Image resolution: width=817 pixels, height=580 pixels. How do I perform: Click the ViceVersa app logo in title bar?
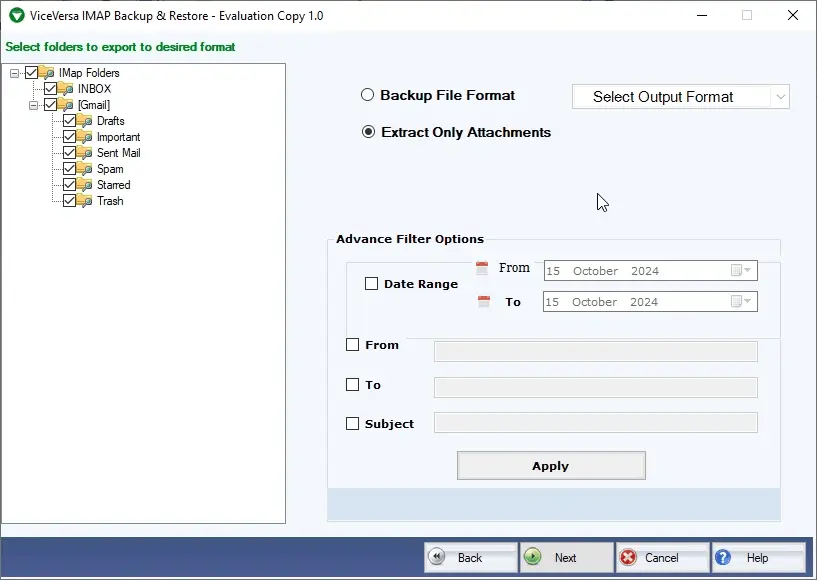pyautogui.click(x=17, y=15)
